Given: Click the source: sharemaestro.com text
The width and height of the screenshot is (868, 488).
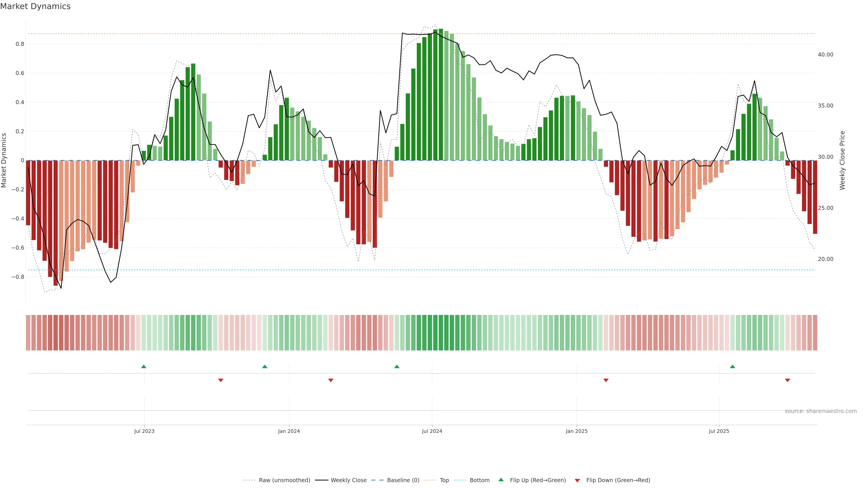Looking at the screenshot, I should (x=821, y=411).
